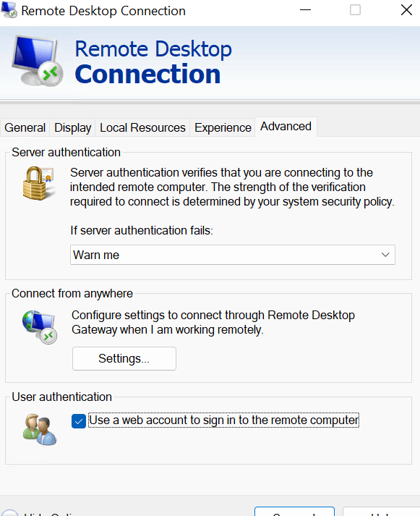The width and height of the screenshot is (420, 516).
Task: Switch to the General tab
Action: (25, 127)
